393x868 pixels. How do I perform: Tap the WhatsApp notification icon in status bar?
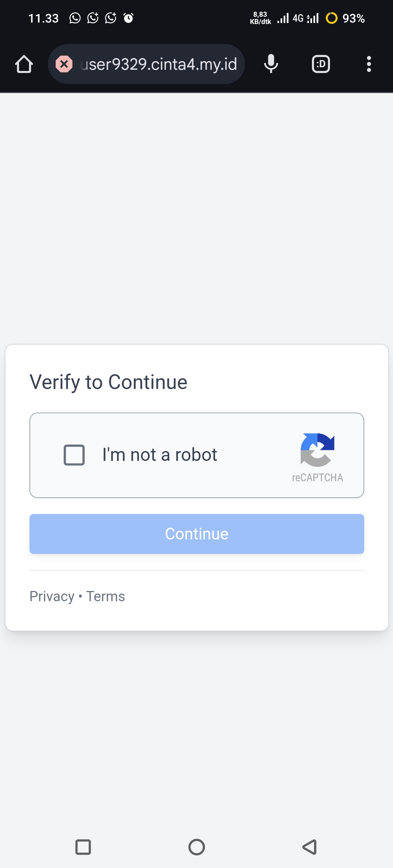pyautogui.click(x=75, y=18)
